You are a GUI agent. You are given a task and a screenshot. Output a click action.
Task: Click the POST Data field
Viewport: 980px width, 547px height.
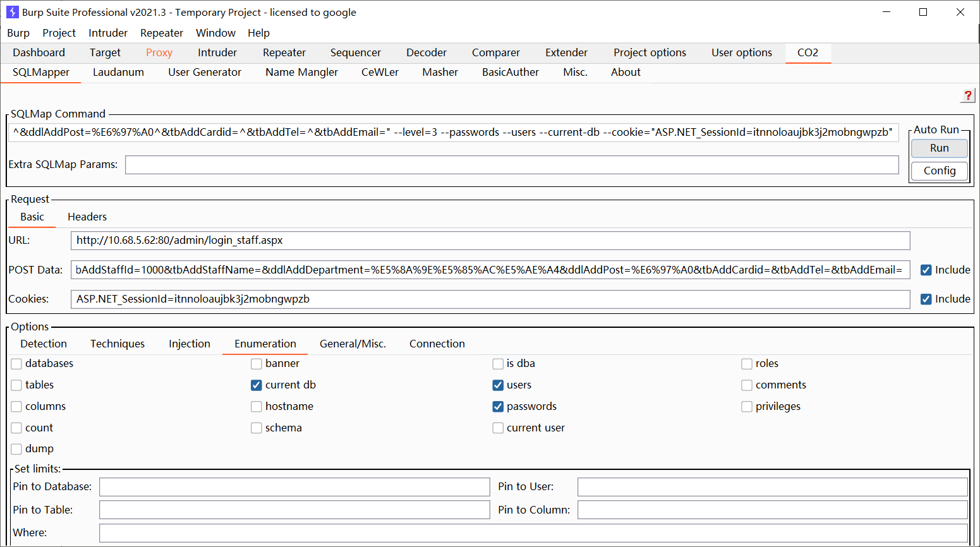(490, 270)
